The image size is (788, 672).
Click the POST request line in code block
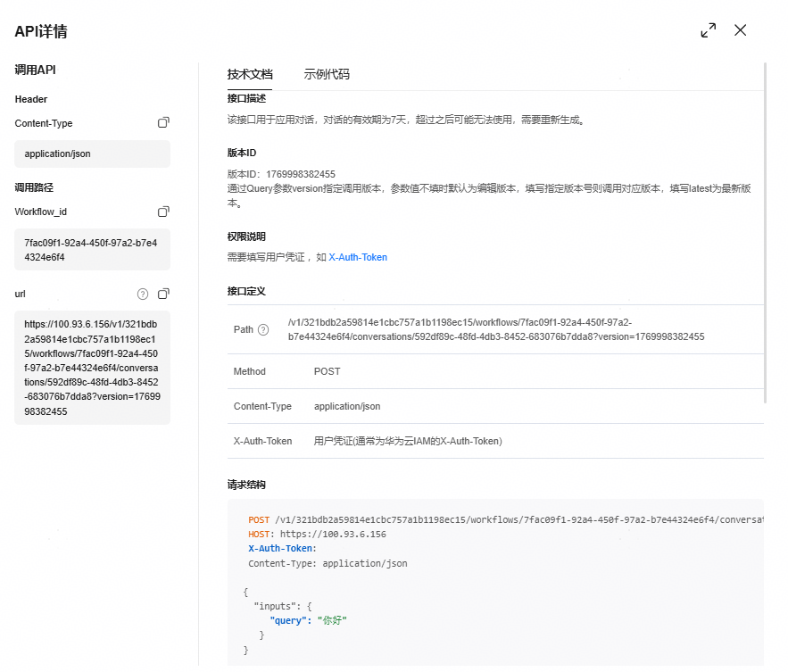[x=500, y=519]
